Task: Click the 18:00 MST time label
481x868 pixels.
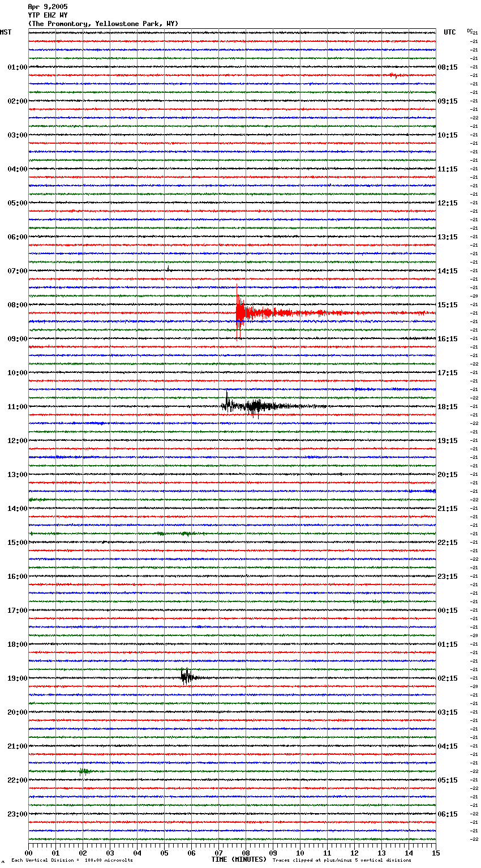Action: tap(17, 644)
